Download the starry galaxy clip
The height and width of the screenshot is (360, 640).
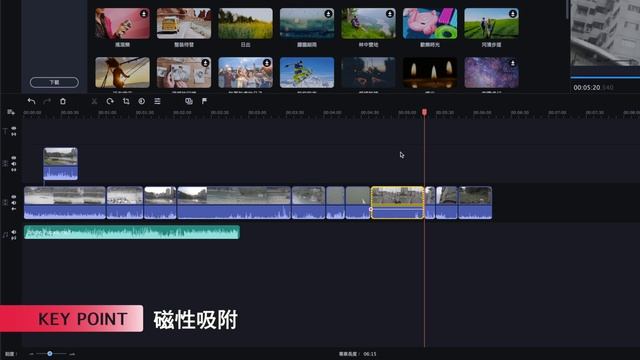513,63
